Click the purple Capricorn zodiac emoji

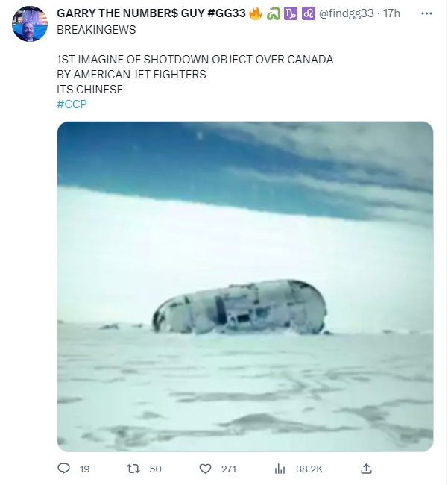click(x=291, y=13)
